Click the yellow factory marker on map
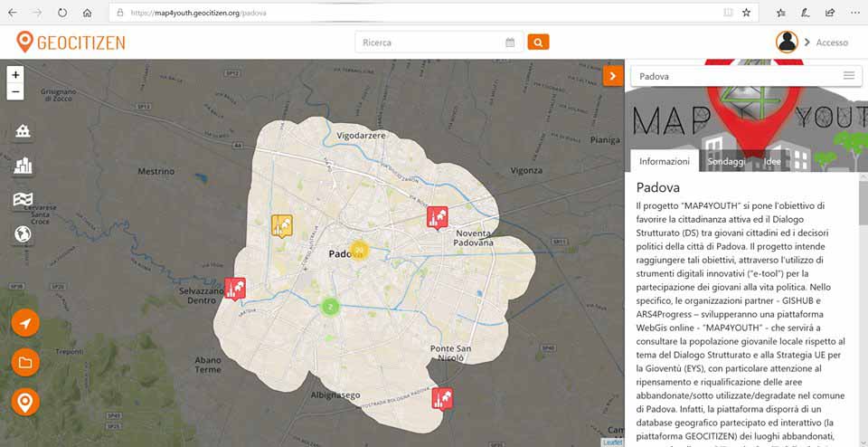The height and width of the screenshot is (447, 868). coord(282,226)
